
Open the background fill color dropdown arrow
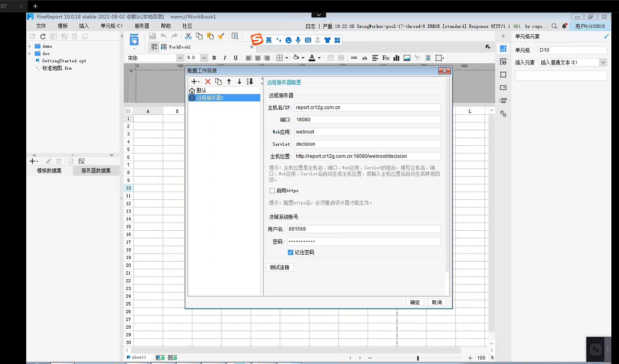tap(303, 58)
